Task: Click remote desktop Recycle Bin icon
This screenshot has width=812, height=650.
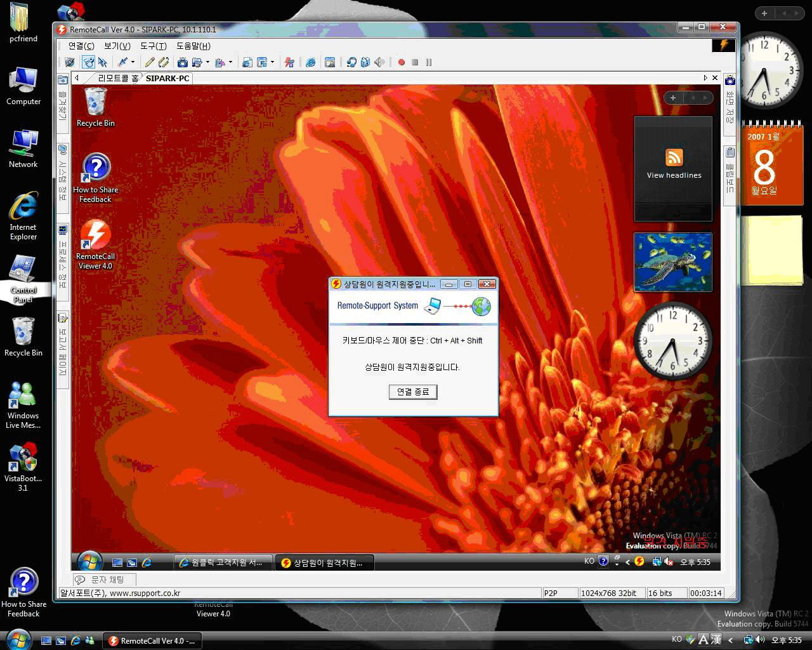Action: tap(96, 107)
